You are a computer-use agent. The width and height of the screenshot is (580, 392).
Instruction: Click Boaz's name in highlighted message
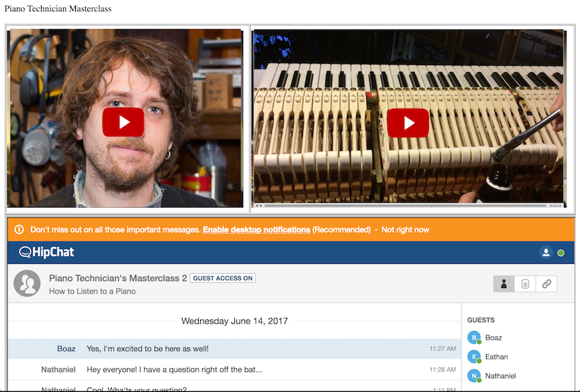66,349
